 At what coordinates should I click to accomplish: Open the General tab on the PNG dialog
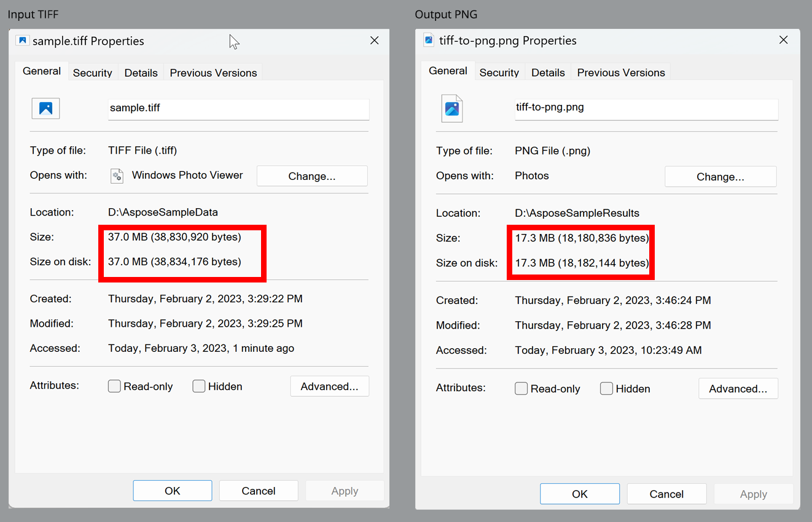click(x=447, y=71)
